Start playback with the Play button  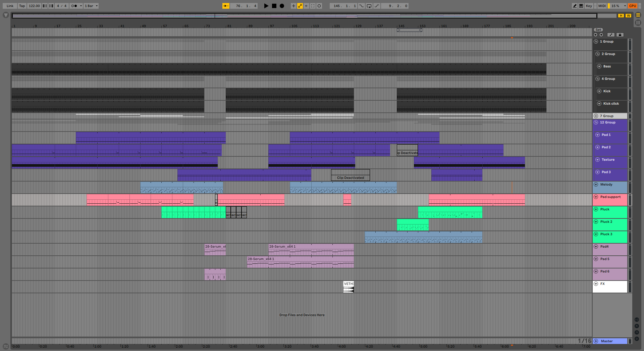tap(266, 6)
